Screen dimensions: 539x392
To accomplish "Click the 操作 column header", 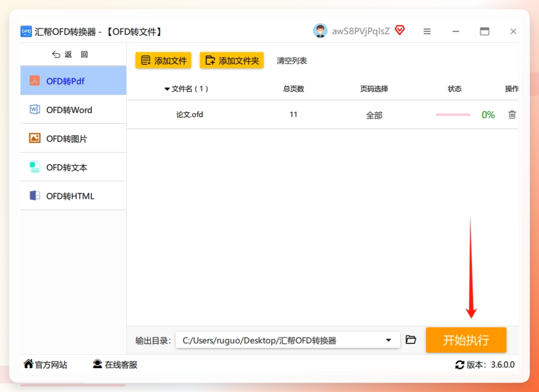I will coord(511,89).
